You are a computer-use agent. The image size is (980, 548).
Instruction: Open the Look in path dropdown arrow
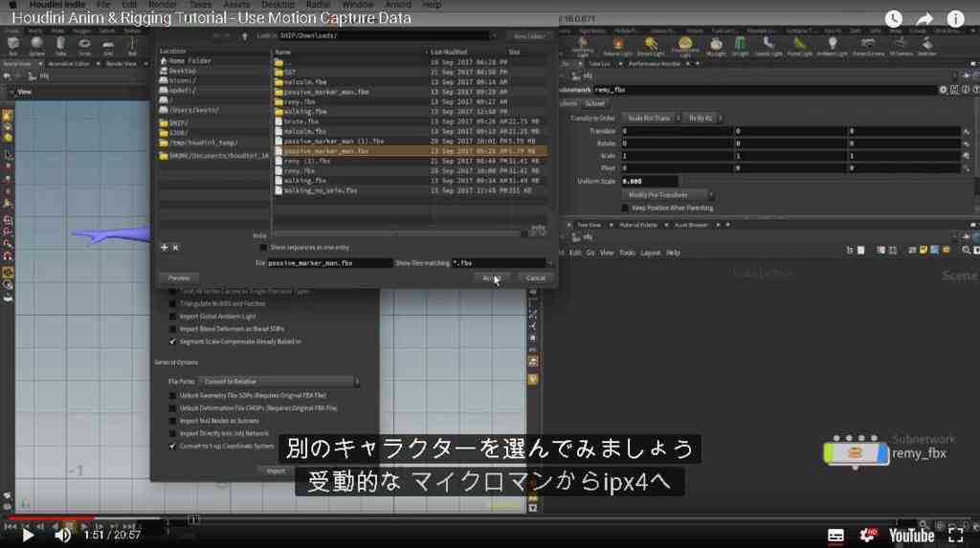[x=494, y=36]
